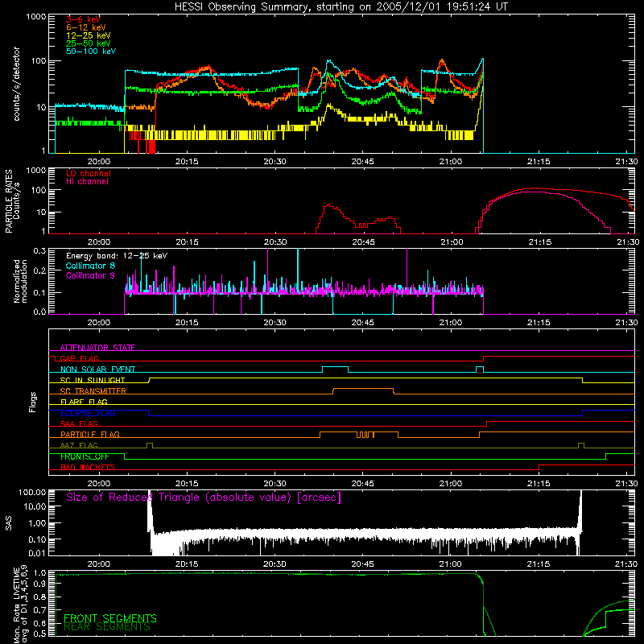Click the 100.00 tick of the SAS panel
Image resolution: width=644 pixels, height=644 pixels.
pos(32,492)
